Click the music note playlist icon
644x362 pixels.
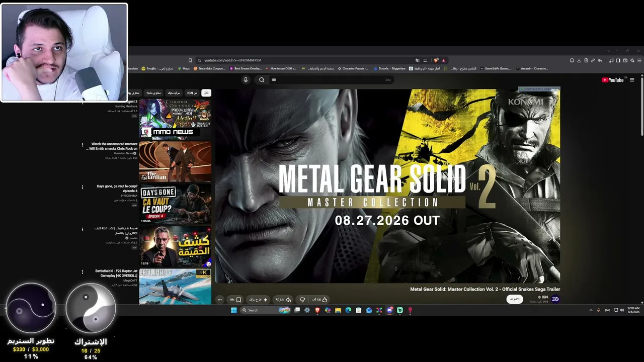pyautogui.click(x=611, y=60)
